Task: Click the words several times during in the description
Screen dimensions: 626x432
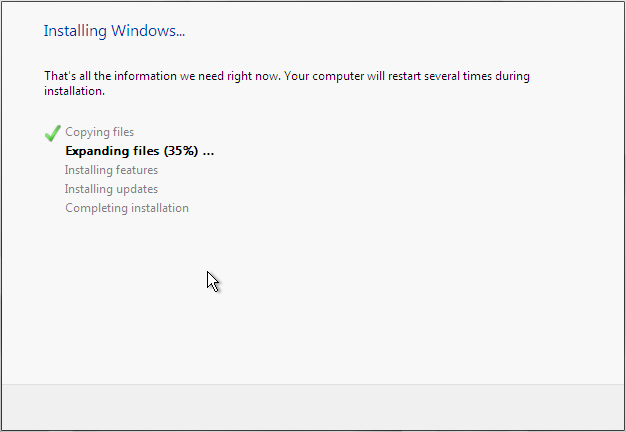Action: 477,76
